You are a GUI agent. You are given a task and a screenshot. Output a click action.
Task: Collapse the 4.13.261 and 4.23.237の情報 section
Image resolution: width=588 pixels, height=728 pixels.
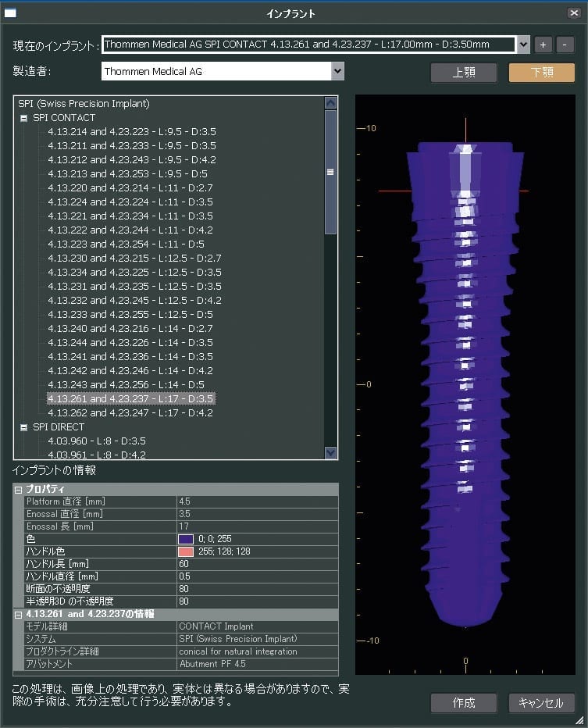click(x=18, y=614)
